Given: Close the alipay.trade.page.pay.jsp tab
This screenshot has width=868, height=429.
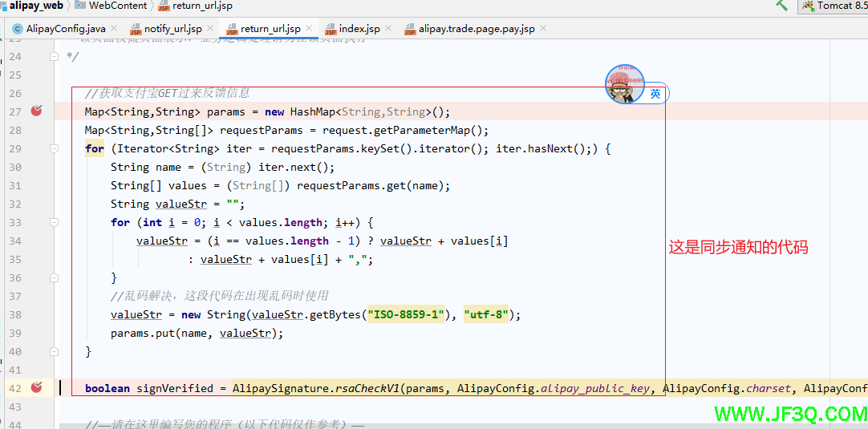Looking at the screenshot, I should (x=543, y=29).
